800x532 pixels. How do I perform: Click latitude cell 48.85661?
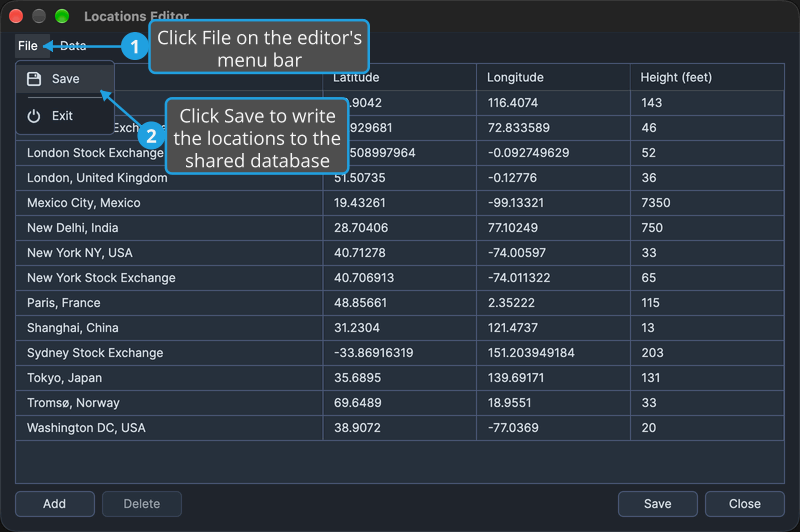tap(399, 302)
